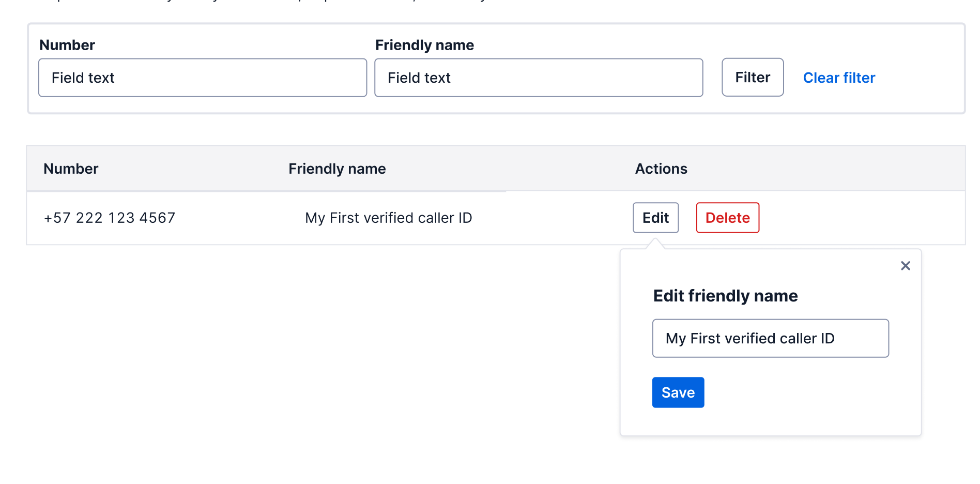Click the Clear filter link
This screenshot has width=980, height=484.
click(x=839, y=78)
